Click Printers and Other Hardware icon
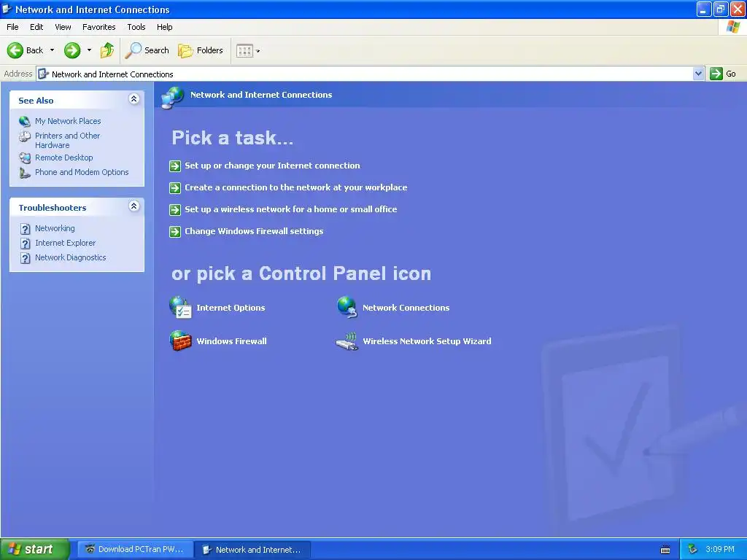This screenshot has width=747, height=560. (x=25, y=136)
